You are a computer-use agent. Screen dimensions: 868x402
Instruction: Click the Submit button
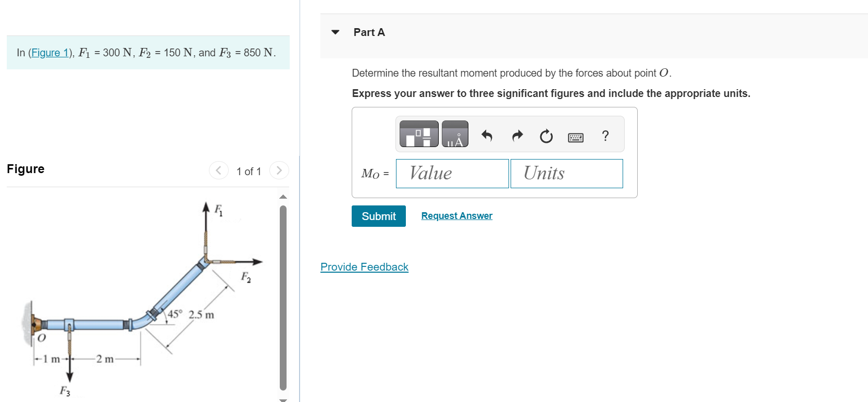pos(378,216)
